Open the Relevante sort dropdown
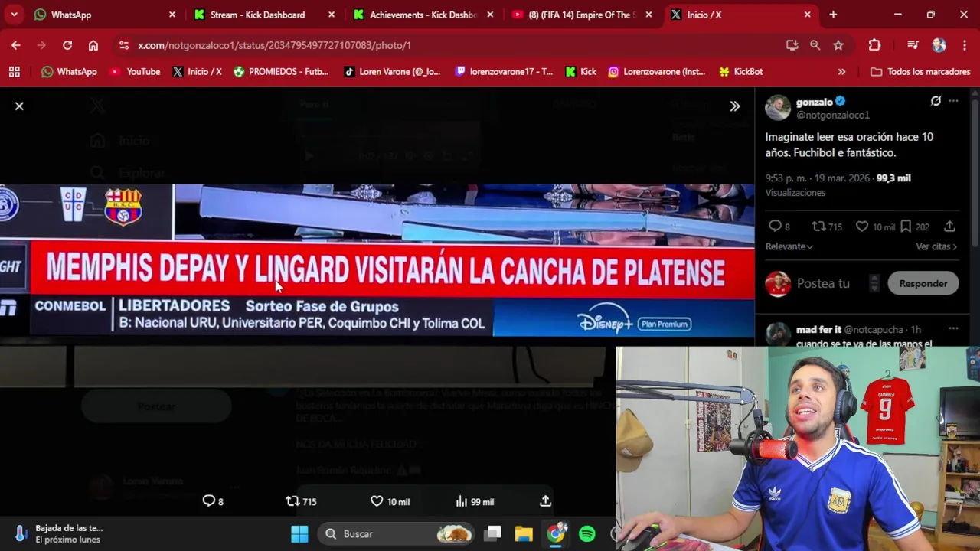 click(x=789, y=246)
